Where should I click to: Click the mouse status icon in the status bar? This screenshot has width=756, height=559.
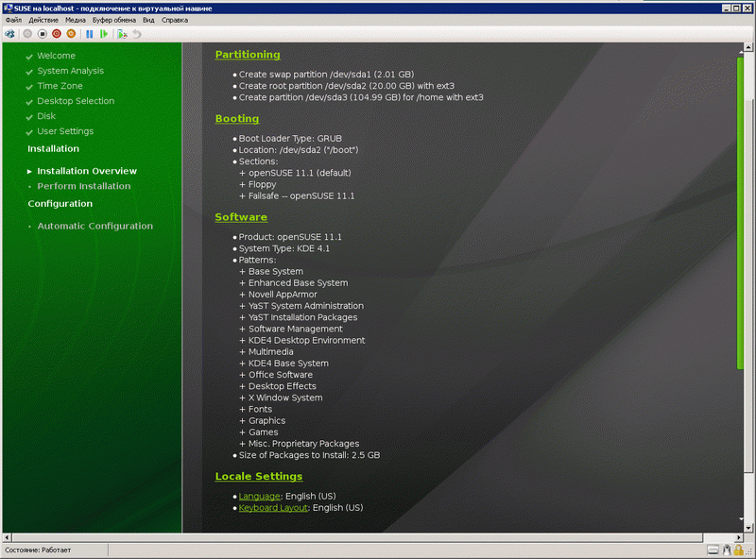click(x=727, y=550)
